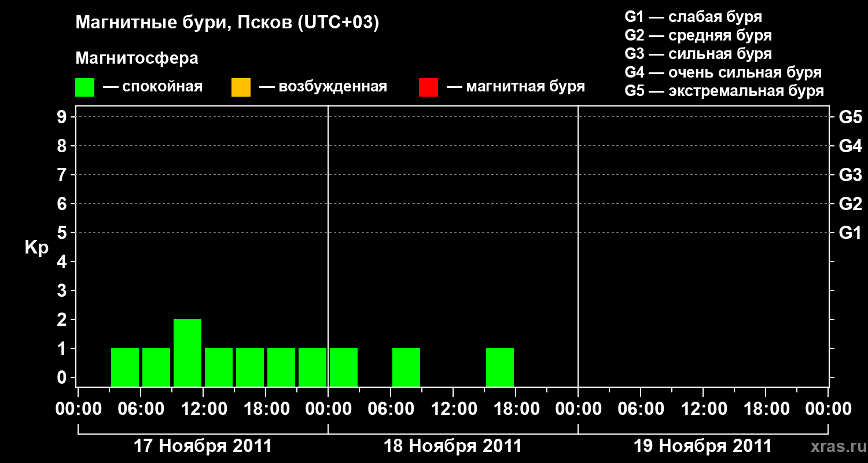The image size is (868, 463).
Task: Select the title 'Магнитные бури, Псков (UTC+03)'
Action: point(227,23)
